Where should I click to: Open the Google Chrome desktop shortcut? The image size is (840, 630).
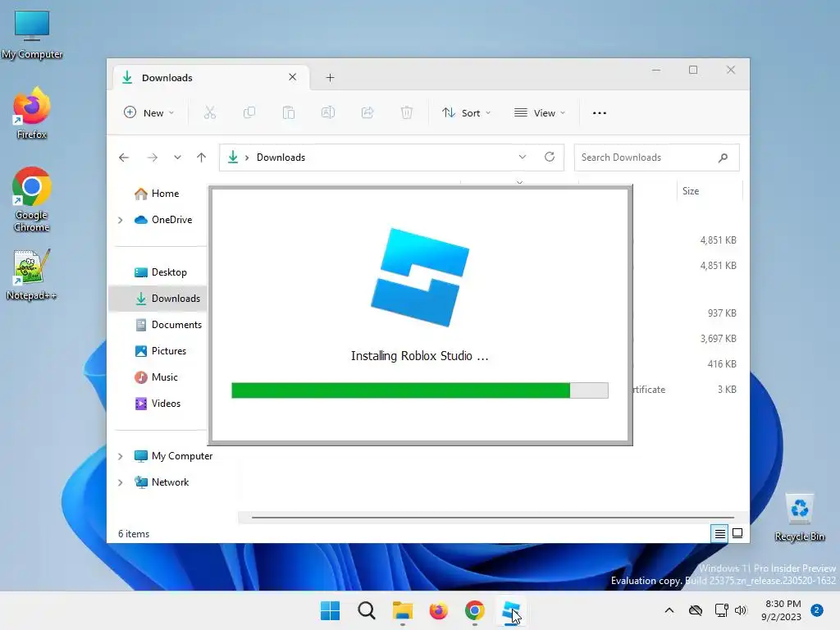pyautogui.click(x=32, y=199)
